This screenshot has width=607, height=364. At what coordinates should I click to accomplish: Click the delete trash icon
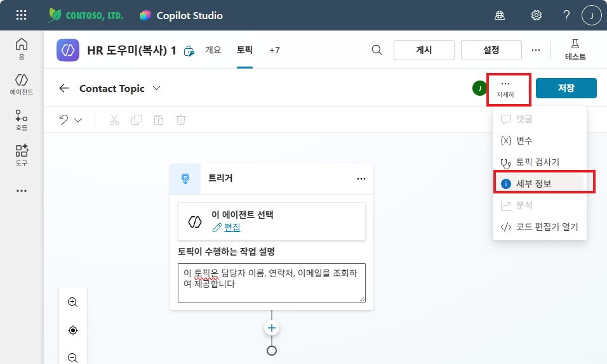coord(181,120)
